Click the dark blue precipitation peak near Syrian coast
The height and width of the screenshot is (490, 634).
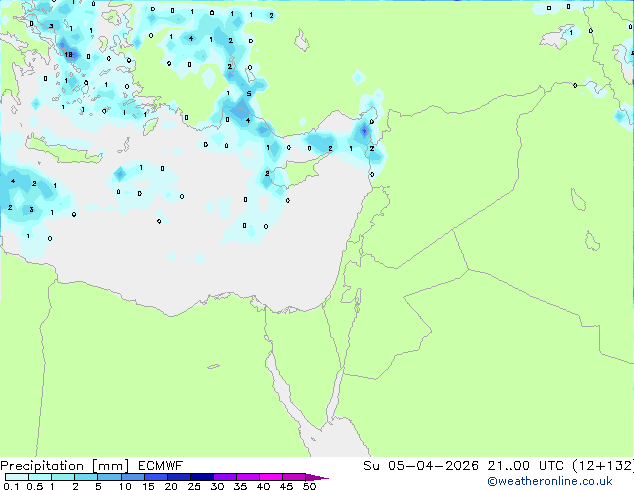364,131
